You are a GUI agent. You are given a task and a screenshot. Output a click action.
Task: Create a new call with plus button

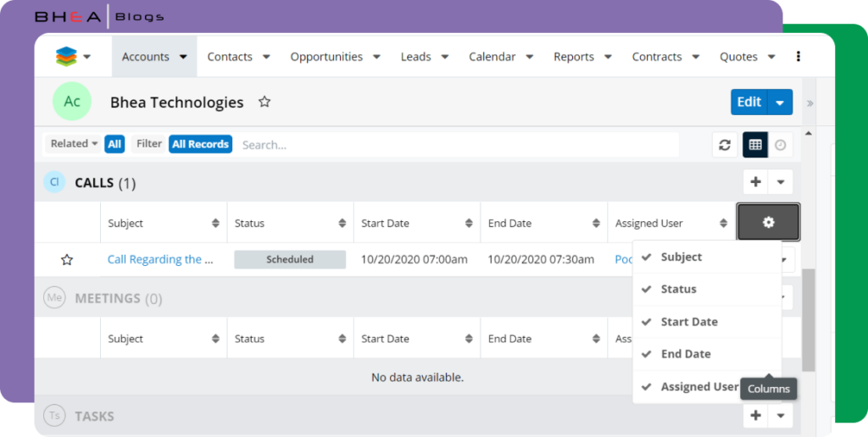[755, 182]
